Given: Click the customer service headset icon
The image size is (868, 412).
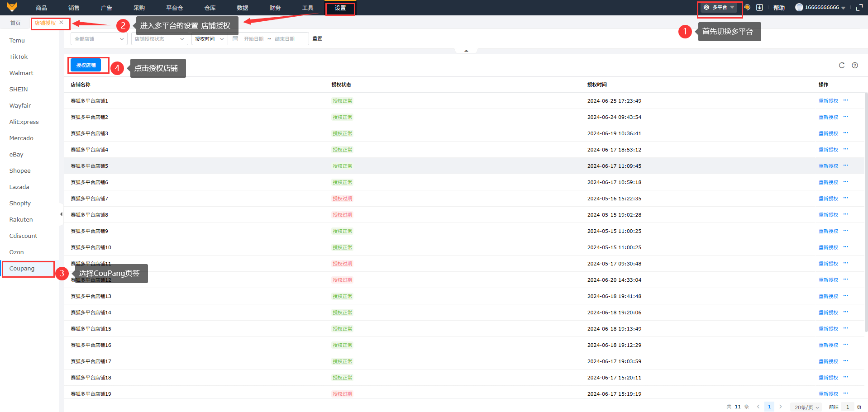Looking at the screenshot, I should point(747,7).
